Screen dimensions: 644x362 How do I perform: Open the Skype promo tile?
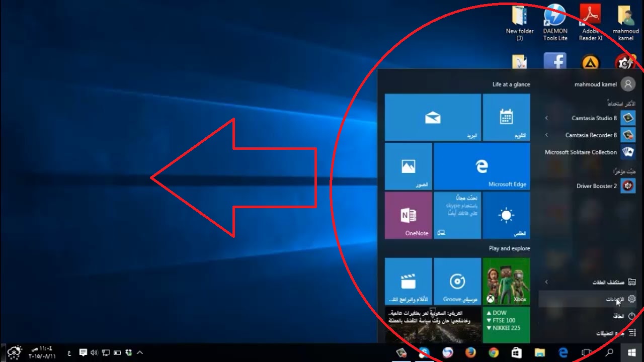[x=457, y=215]
